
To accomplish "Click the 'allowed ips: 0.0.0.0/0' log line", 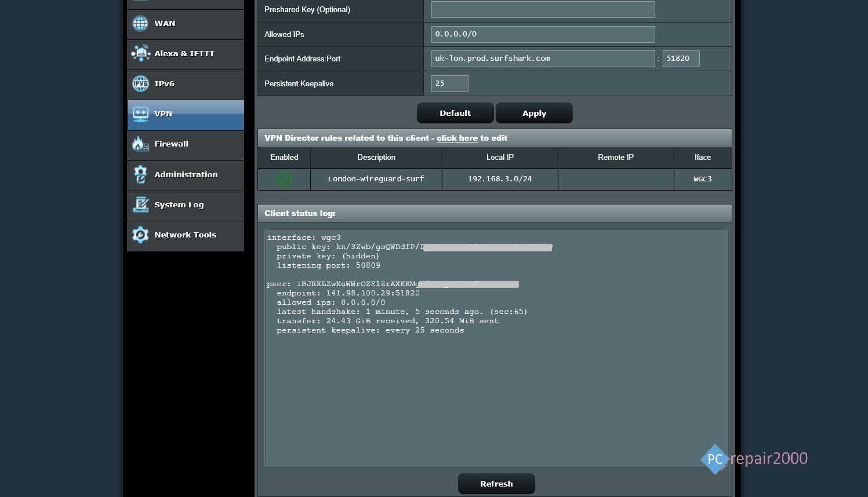I will [331, 302].
